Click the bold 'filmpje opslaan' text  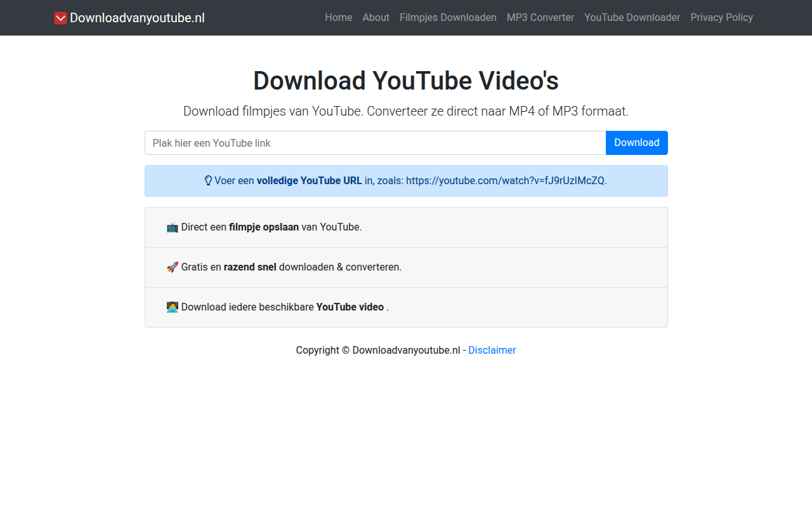point(264,227)
